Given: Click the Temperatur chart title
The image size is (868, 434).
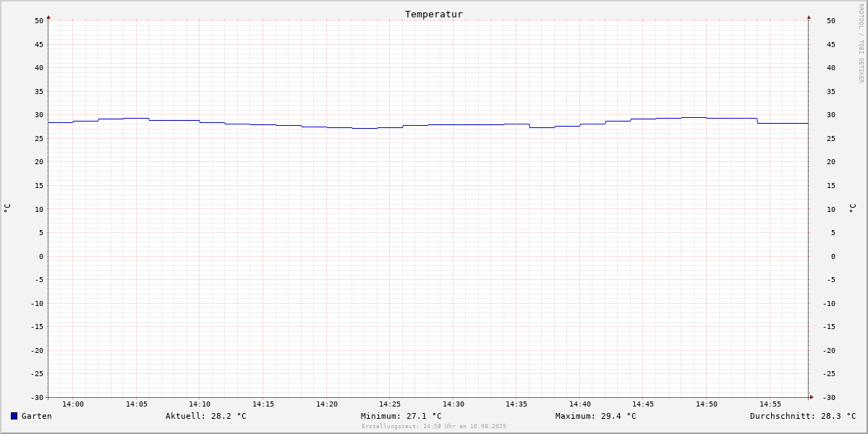Looking at the screenshot, I should [434, 14].
